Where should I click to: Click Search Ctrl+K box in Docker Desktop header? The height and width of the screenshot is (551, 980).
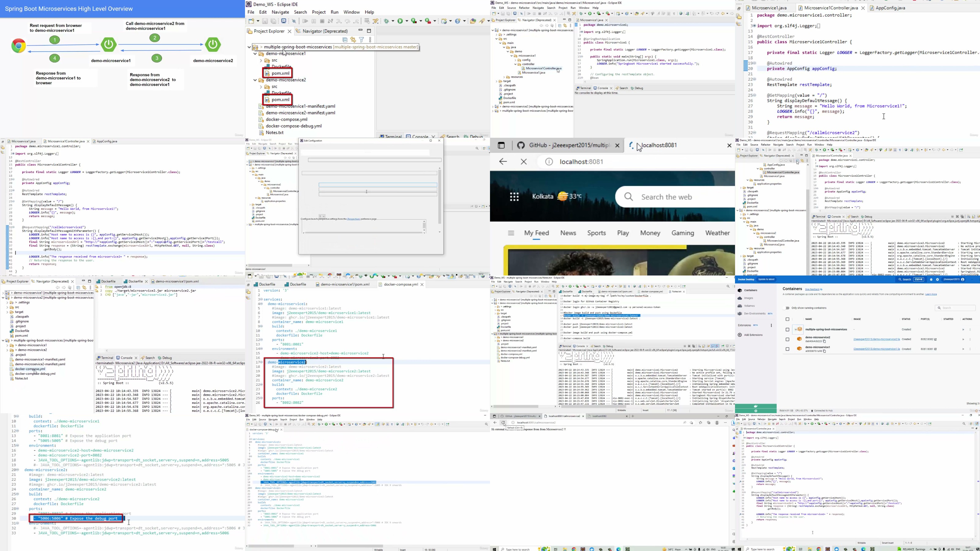tap(911, 279)
